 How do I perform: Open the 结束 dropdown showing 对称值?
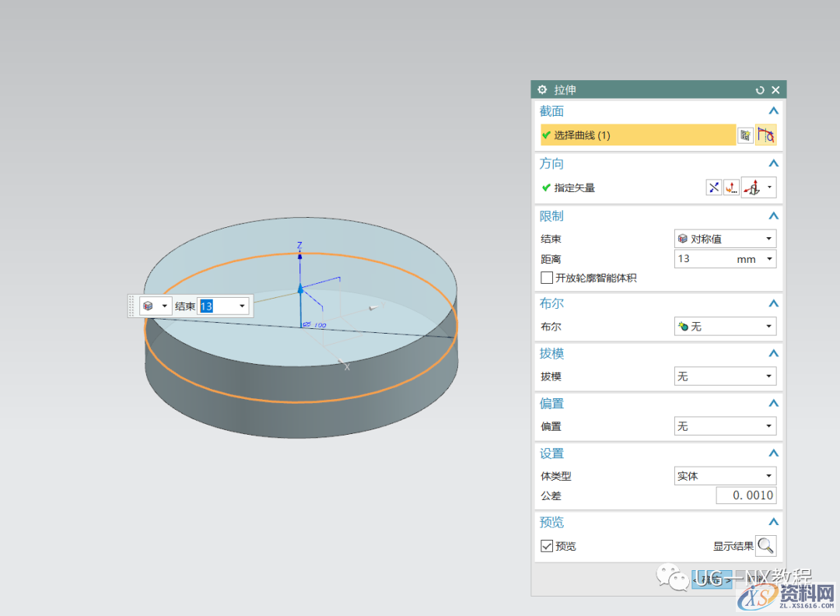pos(725,239)
